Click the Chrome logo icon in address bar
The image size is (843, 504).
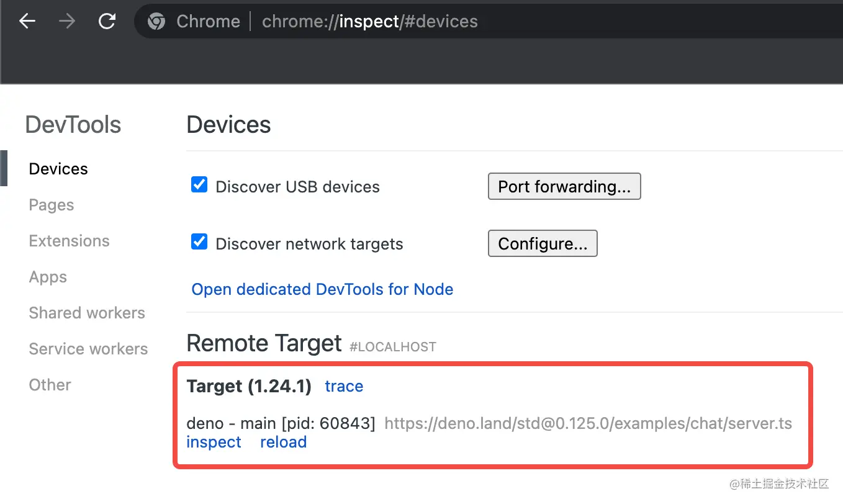tap(156, 22)
